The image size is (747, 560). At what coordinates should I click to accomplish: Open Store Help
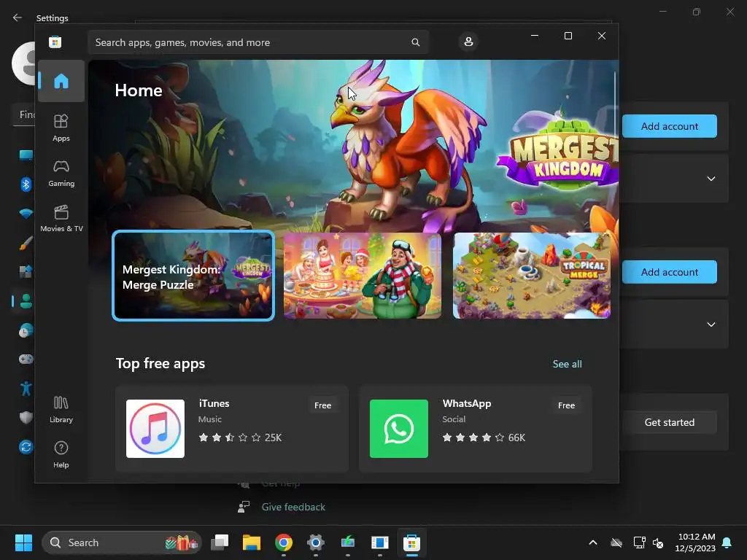61,454
